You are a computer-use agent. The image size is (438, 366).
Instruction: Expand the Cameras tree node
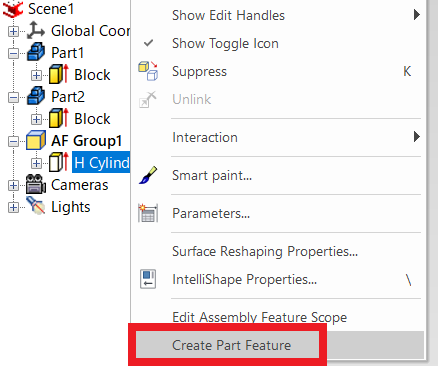pos(13,185)
